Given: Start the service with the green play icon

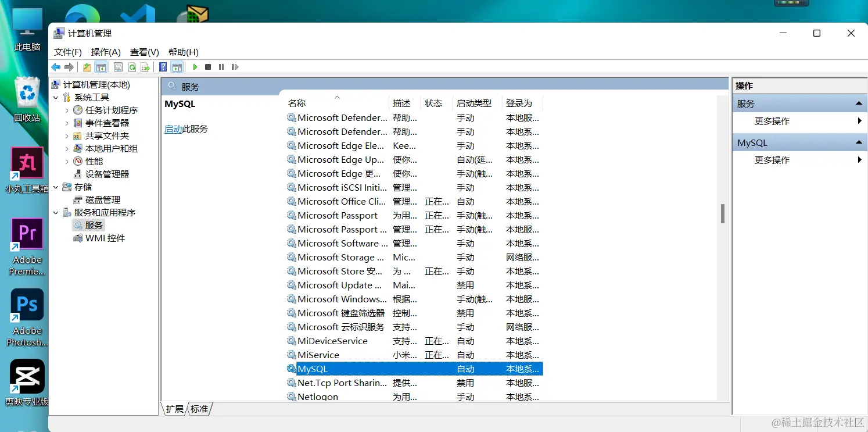Looking at the screenshot, I should tap(195, 67).
